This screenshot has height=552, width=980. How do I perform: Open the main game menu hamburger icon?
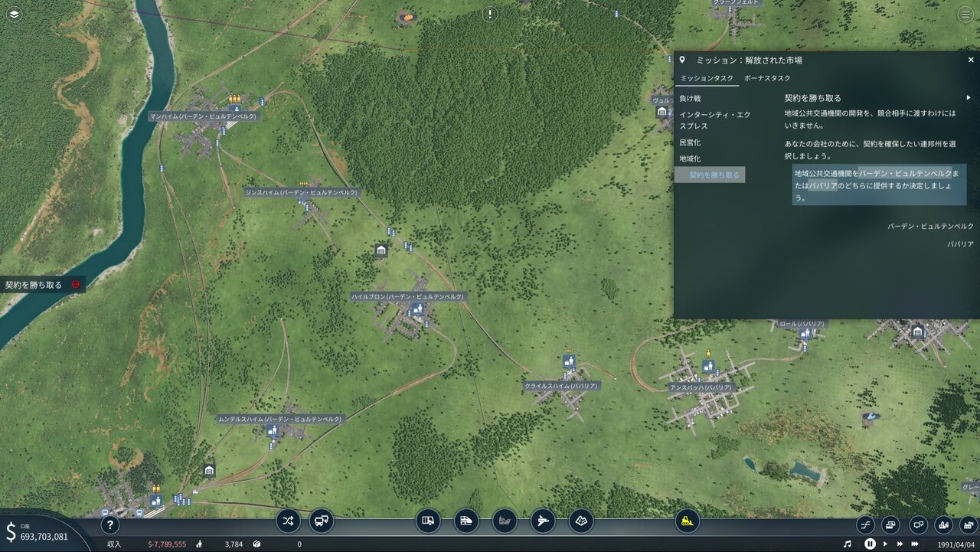tap(964, 14)
